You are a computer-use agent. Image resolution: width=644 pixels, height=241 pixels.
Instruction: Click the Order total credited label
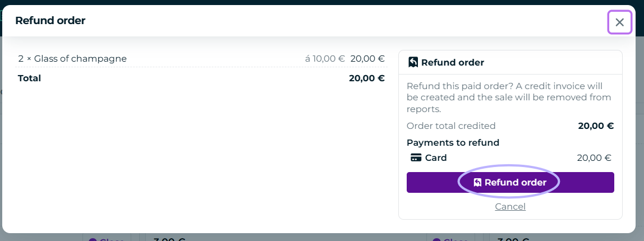451,126
